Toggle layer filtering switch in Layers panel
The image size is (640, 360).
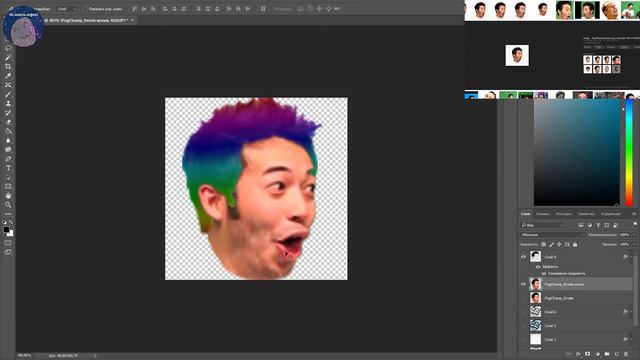(635, 224)
